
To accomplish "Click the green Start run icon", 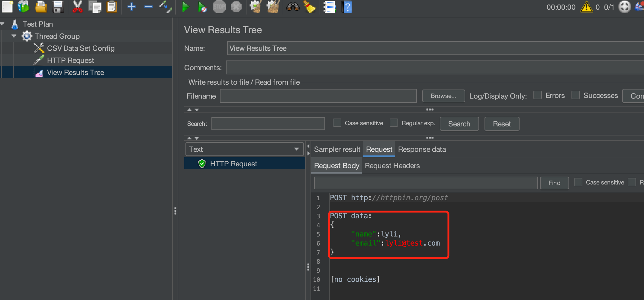I will pos(185,7).
